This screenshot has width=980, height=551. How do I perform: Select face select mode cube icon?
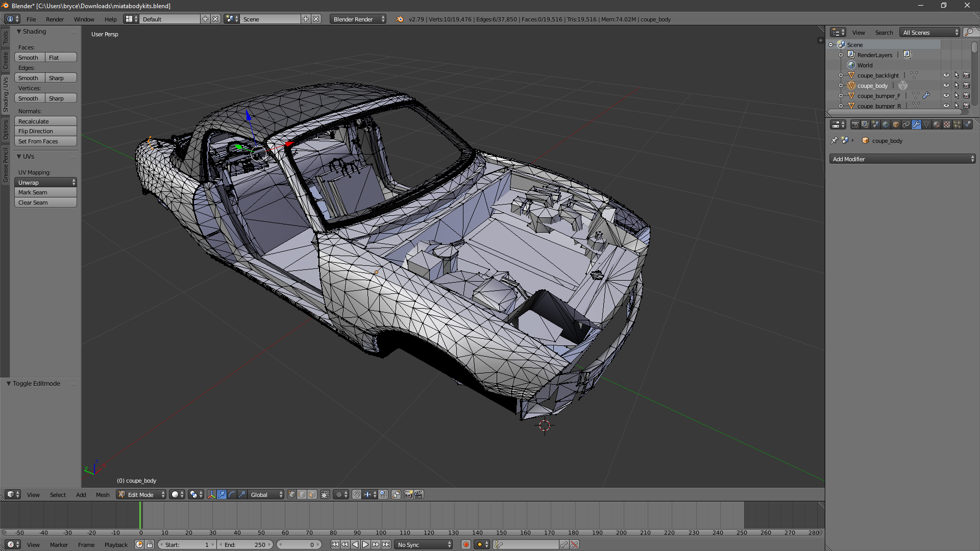[x=312, y=494]
